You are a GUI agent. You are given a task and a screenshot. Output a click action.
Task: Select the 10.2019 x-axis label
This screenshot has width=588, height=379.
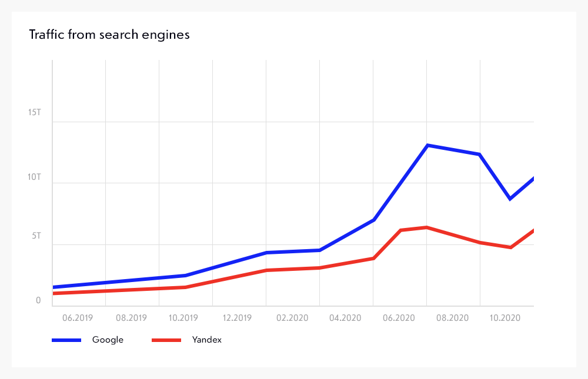(x=183, y=318)
